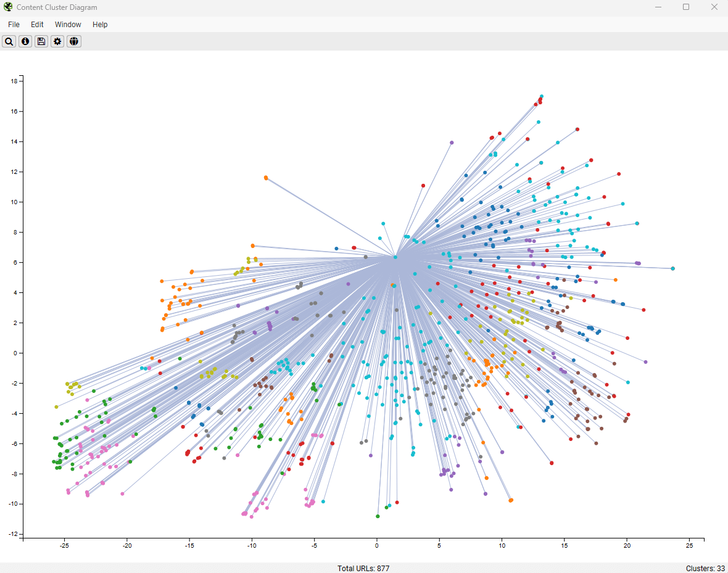Open the Window menu
The image size is (728, 573).
(68, 25)
